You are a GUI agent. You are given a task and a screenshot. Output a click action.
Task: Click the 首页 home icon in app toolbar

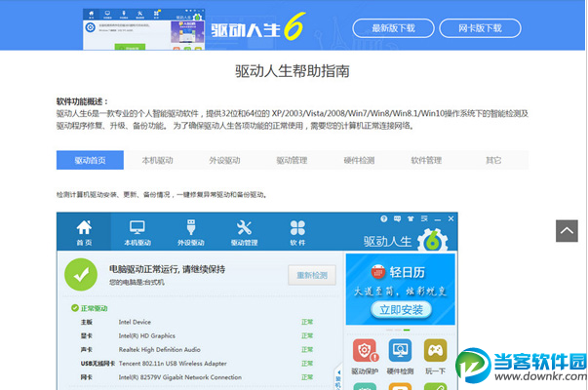(84, 232)
